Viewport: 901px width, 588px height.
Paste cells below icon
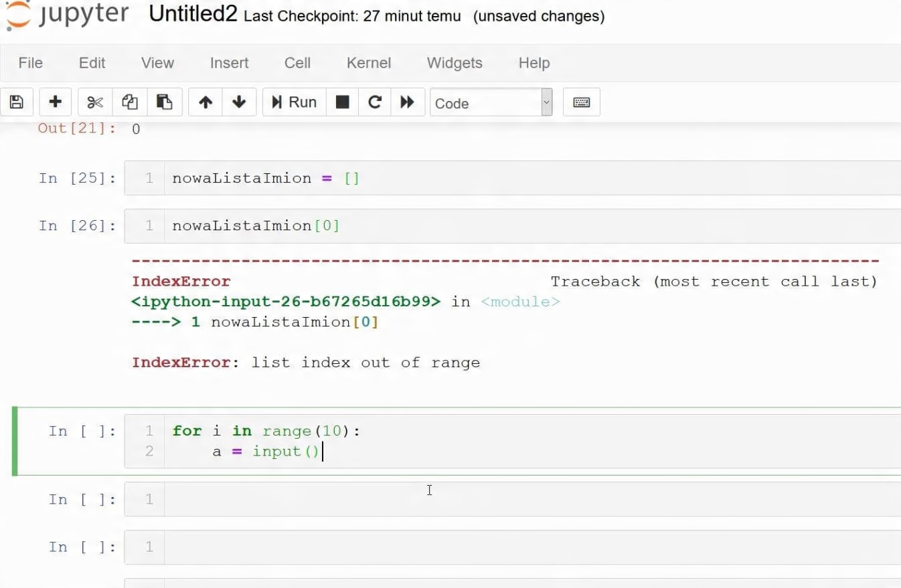(165, 102)
